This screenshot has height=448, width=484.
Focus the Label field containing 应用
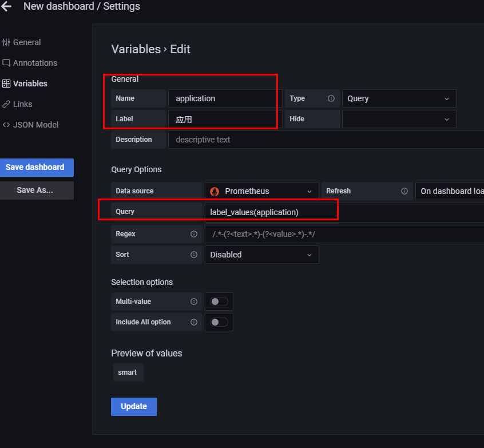pos(225,119)
